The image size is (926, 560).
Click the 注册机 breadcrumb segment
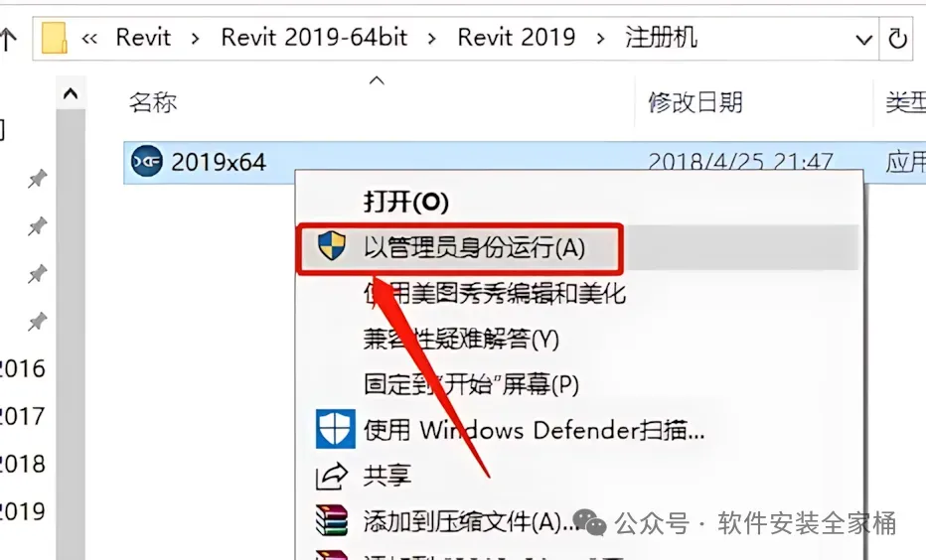pyautogui.click(x=662, y=37)
